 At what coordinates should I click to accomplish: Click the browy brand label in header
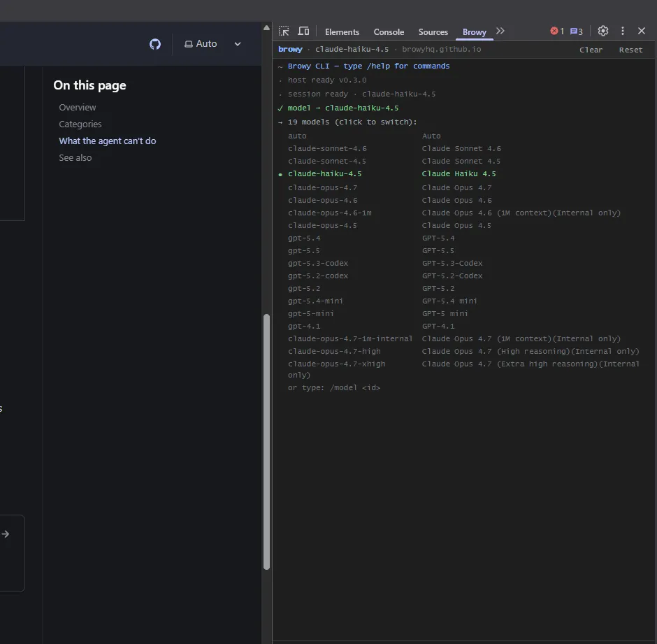[x=290, y=49]
